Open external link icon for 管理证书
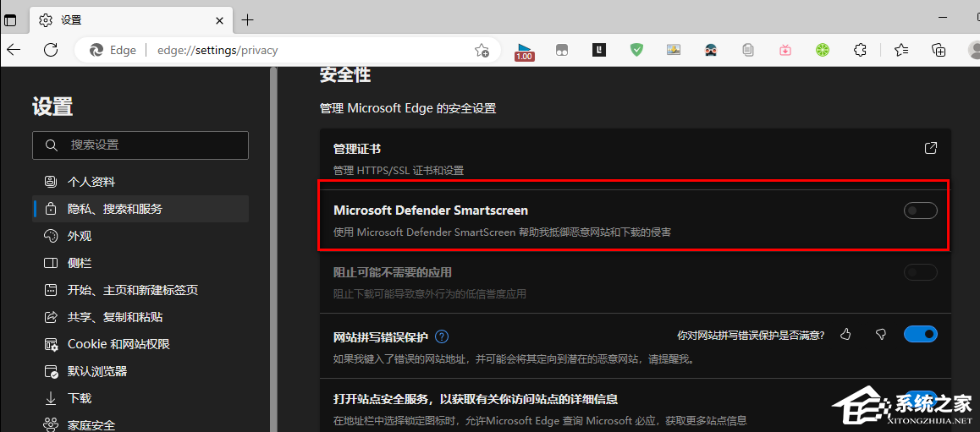 (x=931, y=149)
